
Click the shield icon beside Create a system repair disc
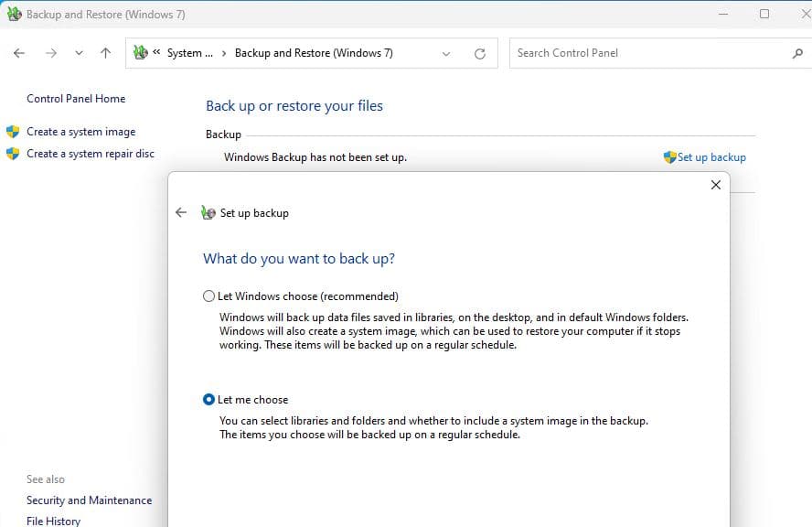(x=13, y=154)
